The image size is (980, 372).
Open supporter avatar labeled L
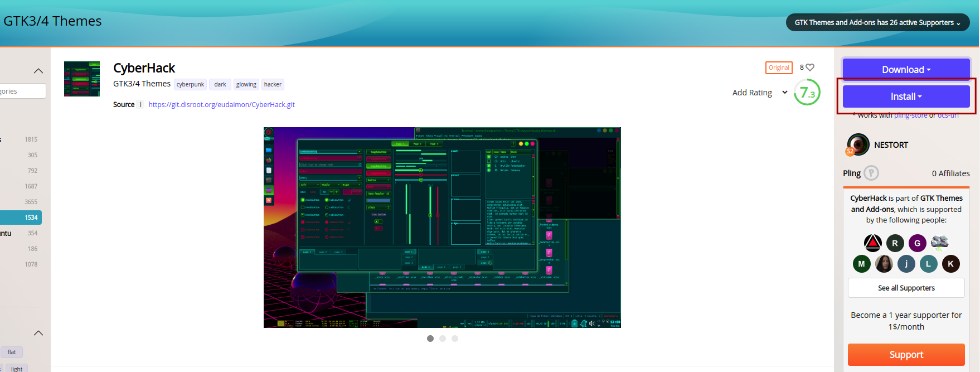point(929,264)
